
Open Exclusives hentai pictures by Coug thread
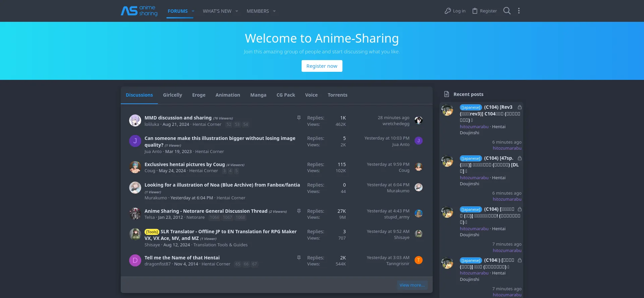185,164
